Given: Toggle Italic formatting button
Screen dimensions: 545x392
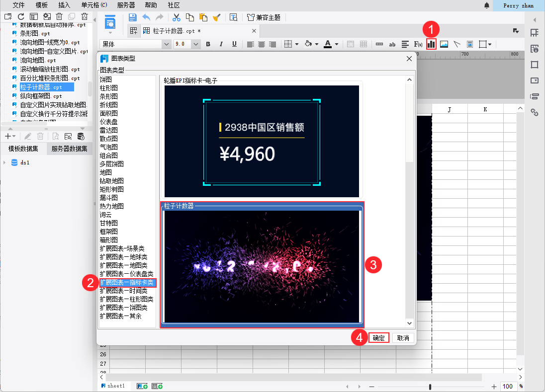Looking at the screenshot, I should pyautogui.click(x=221, y=44).
